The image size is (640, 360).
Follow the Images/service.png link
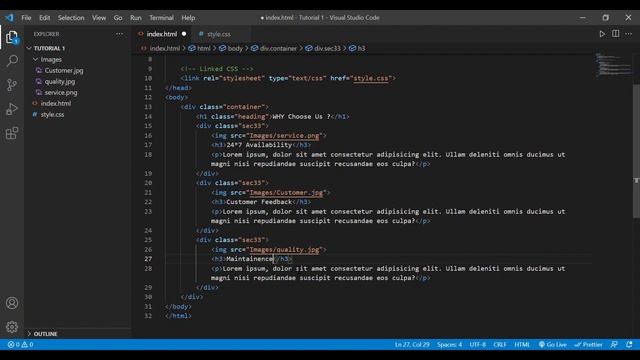pos(284,136)
